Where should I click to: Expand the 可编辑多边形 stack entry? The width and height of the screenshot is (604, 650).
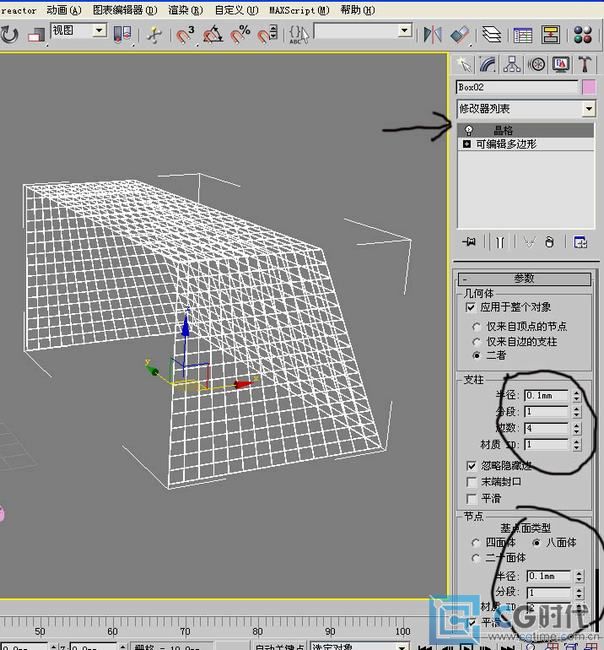pos(467,144)
